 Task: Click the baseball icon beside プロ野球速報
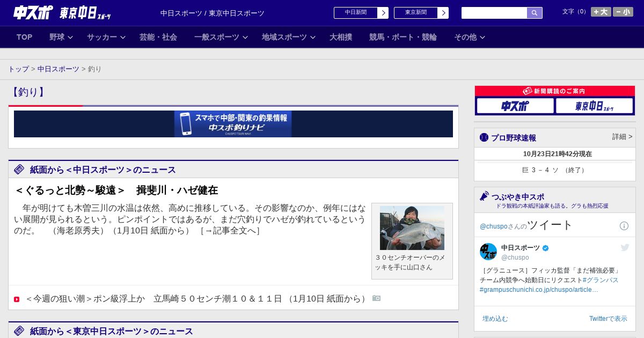click(x=484, y=137)
